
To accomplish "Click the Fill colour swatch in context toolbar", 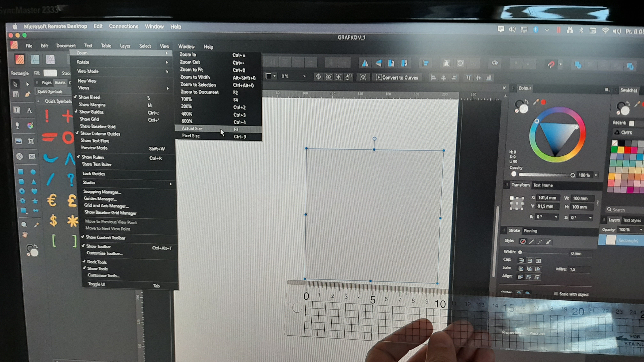I will coord(50,73).
